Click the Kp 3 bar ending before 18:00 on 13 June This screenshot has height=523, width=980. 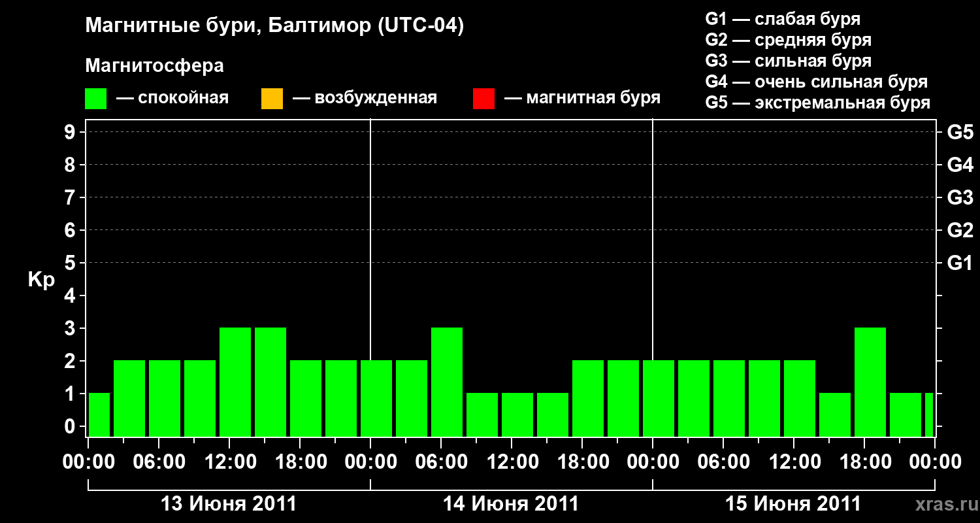coord(270,382)
